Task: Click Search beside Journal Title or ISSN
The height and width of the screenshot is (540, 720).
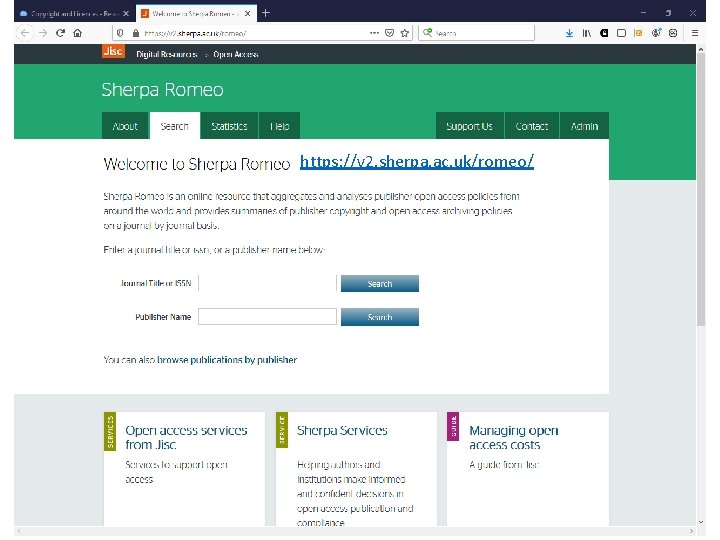Action: pyautogui.click(x=380, y=284)
